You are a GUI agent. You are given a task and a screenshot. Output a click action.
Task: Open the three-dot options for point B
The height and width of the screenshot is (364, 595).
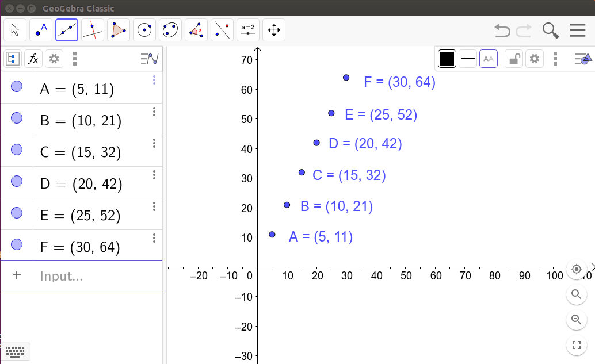154,112
